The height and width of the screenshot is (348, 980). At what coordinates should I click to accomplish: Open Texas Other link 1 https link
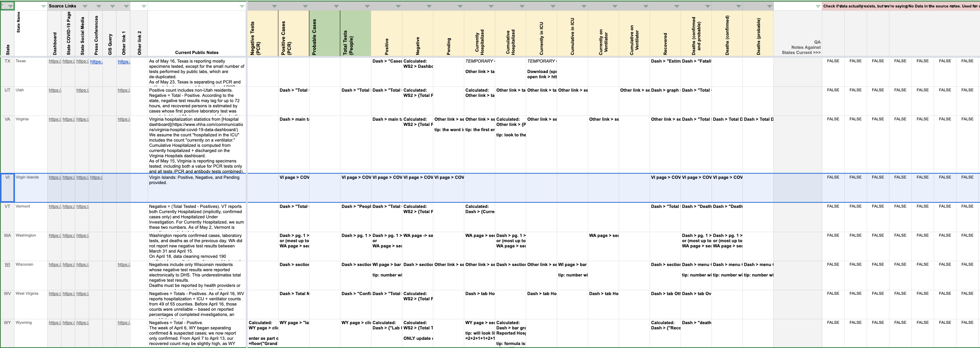[124, 61]
